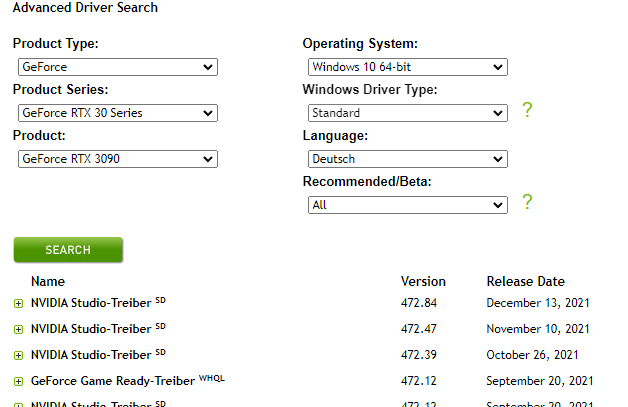This screenshot has height=407, width=628.
Task: Click the date November 10, 2021
Action: click(538, 329)
